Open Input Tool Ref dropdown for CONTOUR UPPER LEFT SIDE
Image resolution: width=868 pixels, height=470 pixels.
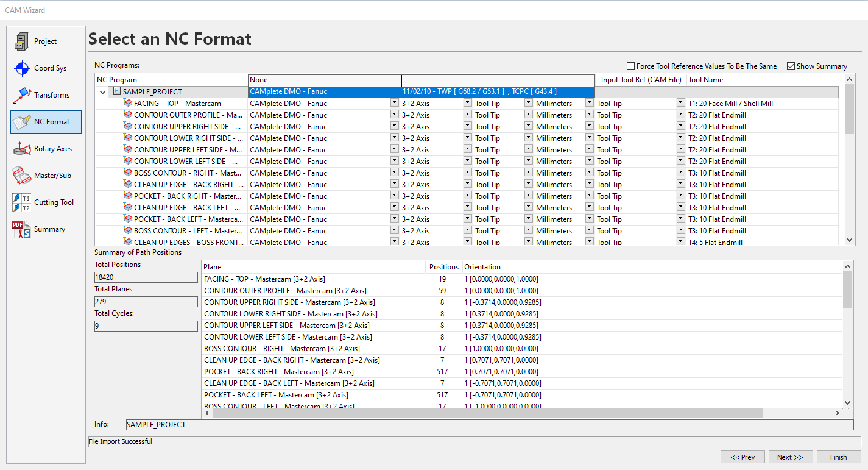tap(680, 149)
